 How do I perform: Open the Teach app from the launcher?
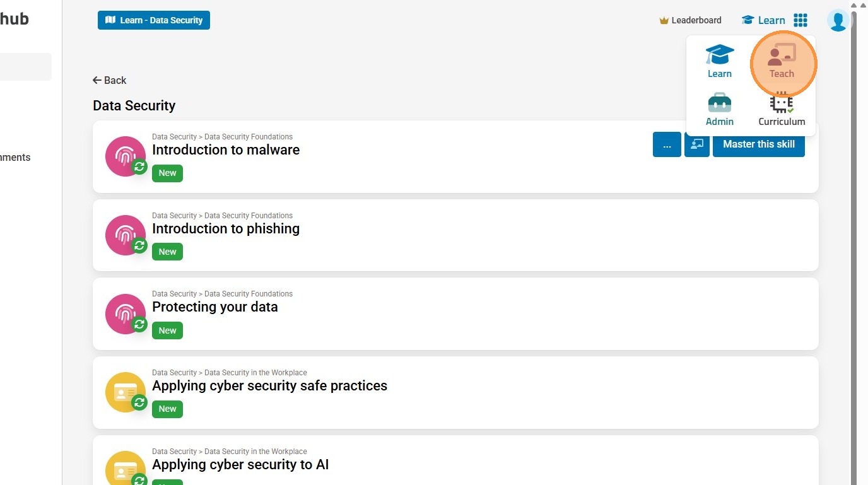click(x=782, y=62)
